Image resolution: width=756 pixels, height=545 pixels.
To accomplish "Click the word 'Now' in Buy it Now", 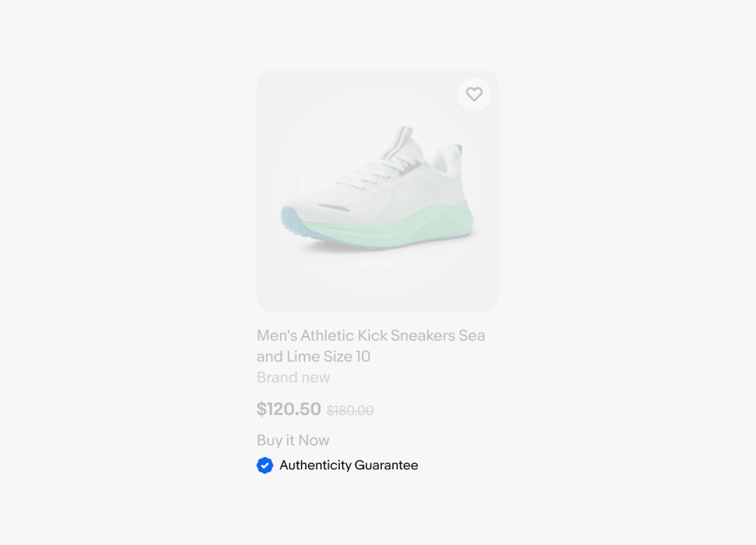I will point(314,440).
